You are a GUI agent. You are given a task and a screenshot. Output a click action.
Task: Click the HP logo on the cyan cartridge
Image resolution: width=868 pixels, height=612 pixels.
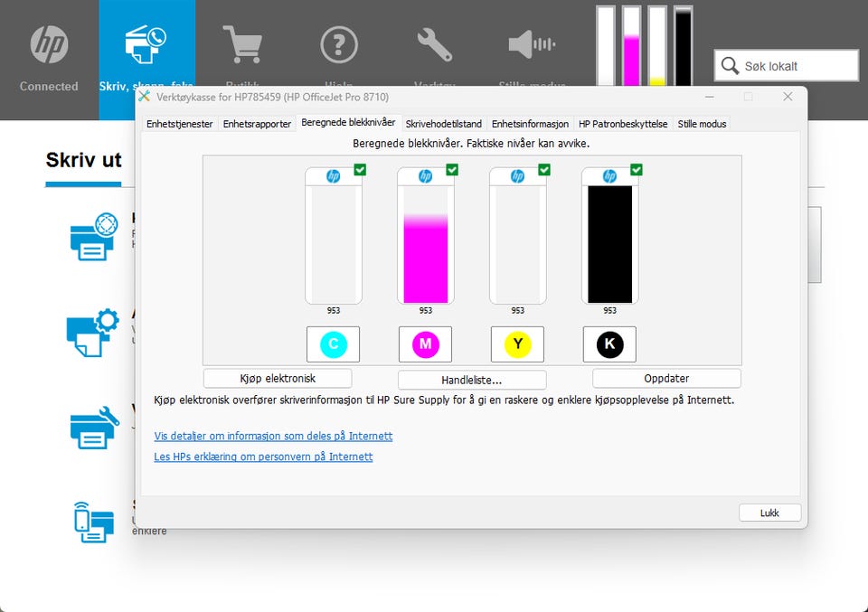(334, 176)
